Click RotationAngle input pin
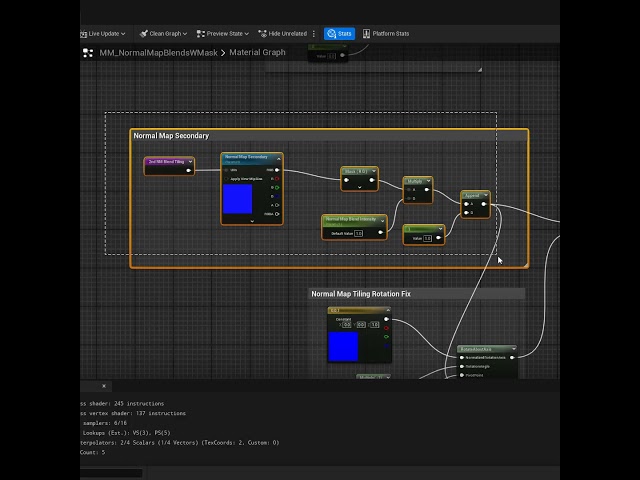Screen dimensions: 640x480 [x=462, y=367]
